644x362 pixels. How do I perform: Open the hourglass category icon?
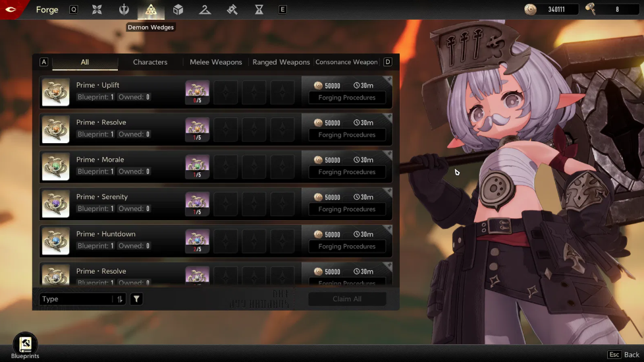click(x=259, y=9)
